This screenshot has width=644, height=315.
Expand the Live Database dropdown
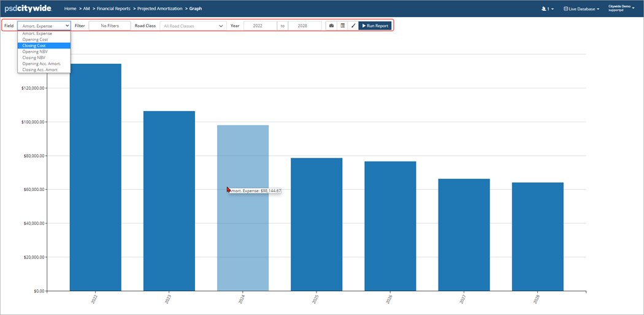581,9
